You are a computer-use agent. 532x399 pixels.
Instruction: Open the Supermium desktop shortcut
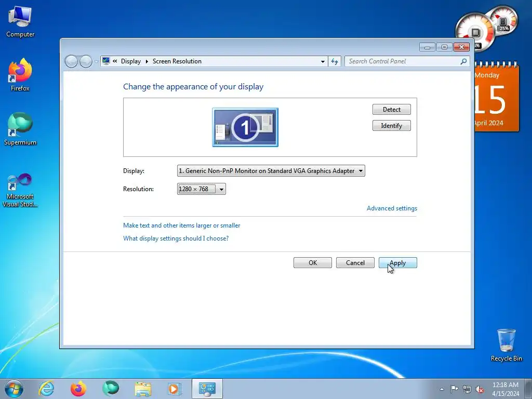pyautogui.click(x=20, y=129)
